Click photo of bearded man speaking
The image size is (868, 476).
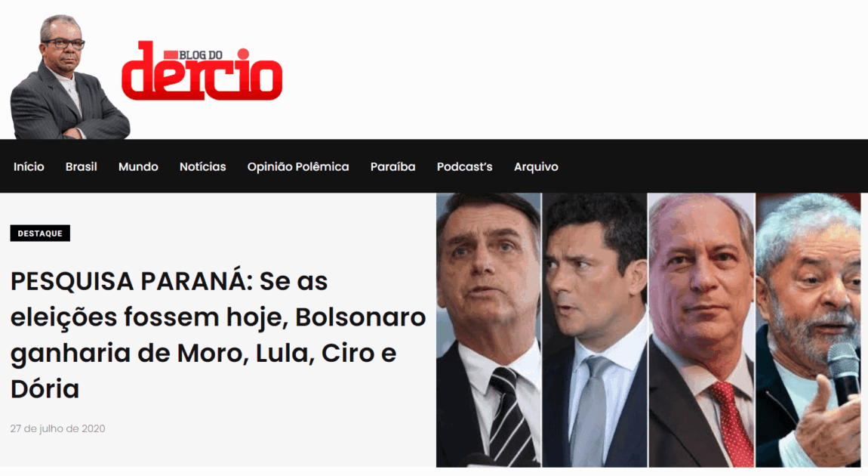pos(809,329)
